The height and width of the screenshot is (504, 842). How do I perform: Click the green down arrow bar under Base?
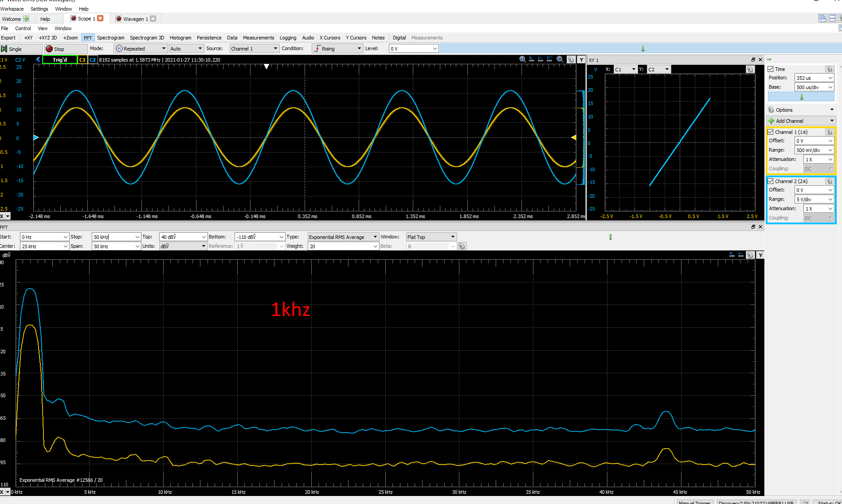801,97
